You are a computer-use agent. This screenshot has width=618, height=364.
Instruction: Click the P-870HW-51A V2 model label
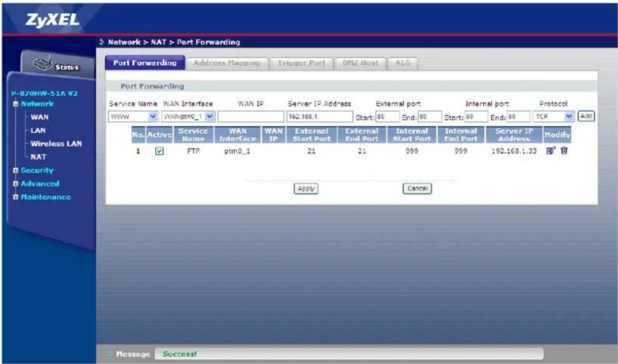tap(44, 94)
